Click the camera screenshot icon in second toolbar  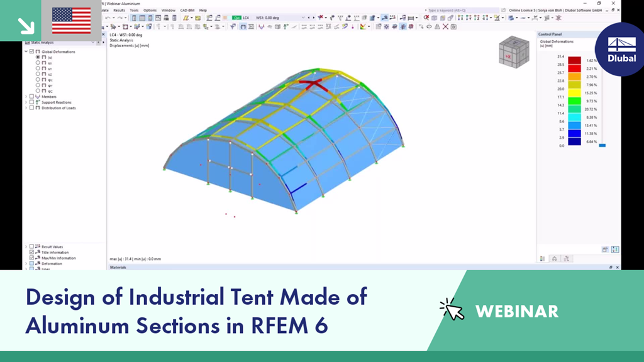click(x=453, y=26)
